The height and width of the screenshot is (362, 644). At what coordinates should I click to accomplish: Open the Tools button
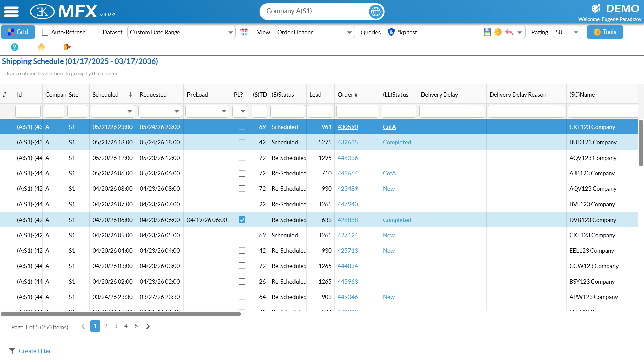click(x=605, y=32)
